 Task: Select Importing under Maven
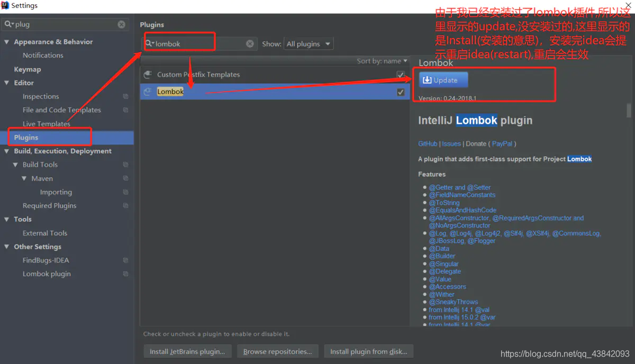(x=56, y=192)
